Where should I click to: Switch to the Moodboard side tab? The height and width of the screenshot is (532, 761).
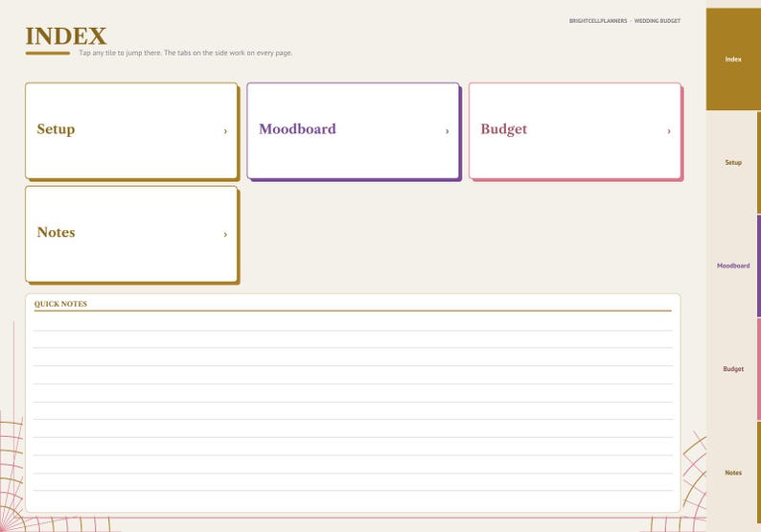click(733, 266)
